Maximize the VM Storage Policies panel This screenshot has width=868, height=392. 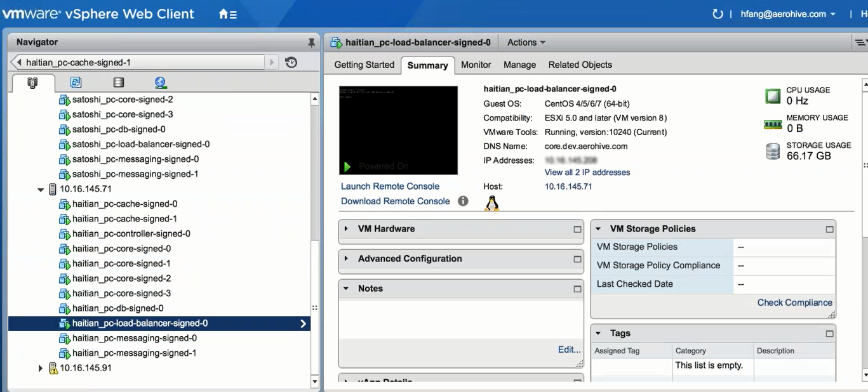[x=829, y=229]
